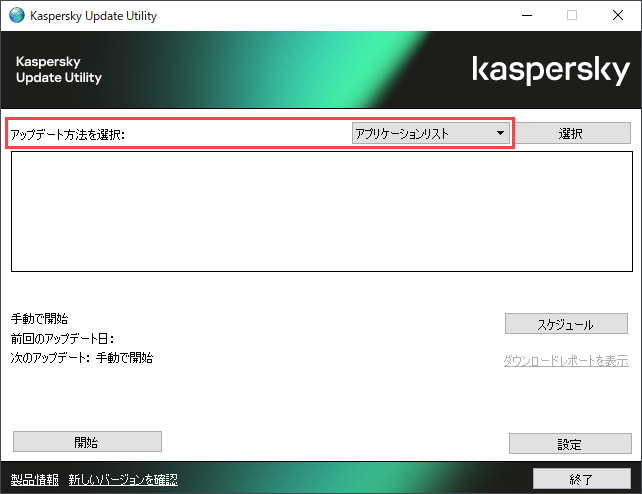Click the 手動で開始 status text
The width and height of the screenshot is (642, 494).
point(40,318)
